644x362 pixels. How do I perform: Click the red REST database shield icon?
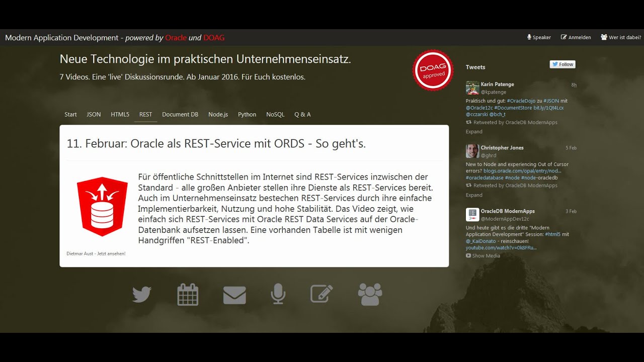pyautogui.click(x=102, y=207)
